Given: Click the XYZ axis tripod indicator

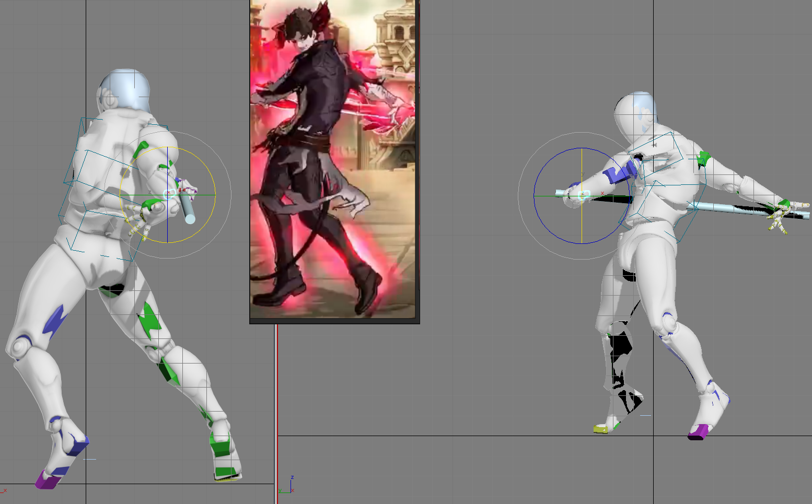Looking at the screenshot, I should (287, 485).
